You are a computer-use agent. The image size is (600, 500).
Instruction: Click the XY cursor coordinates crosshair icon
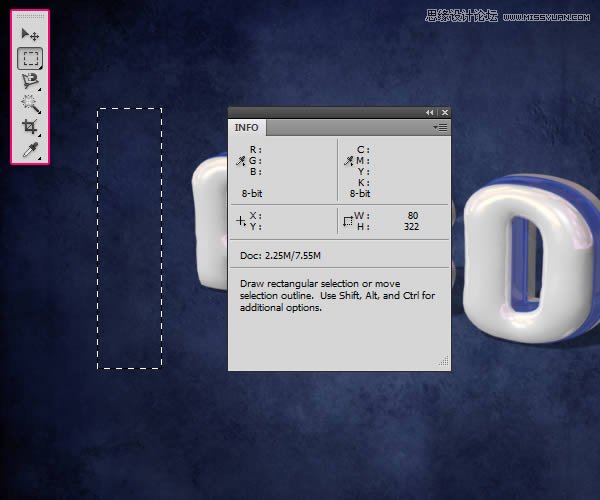(241, 221)
